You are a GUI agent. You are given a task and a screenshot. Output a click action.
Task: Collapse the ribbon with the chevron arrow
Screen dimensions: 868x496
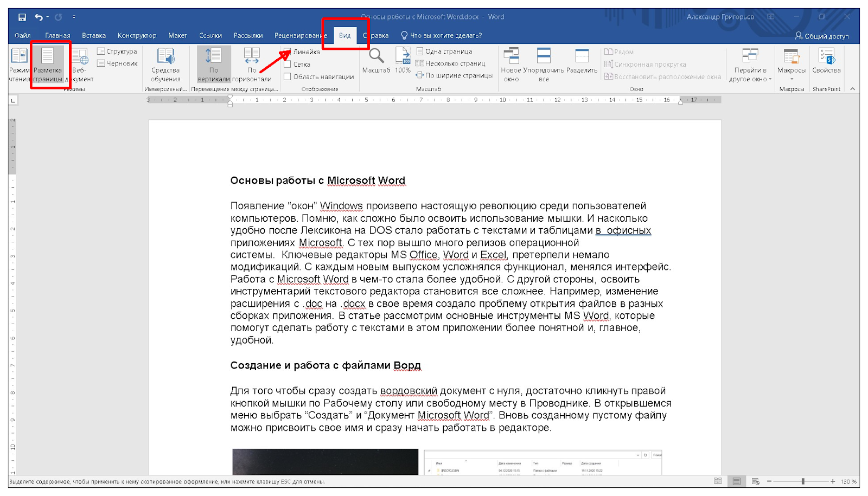coord(852,89)
